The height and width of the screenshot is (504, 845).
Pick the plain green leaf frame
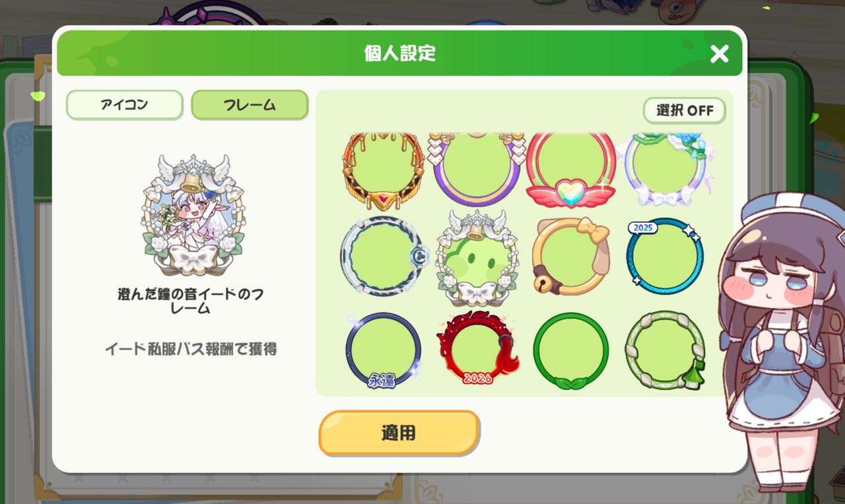tap(571, 350)
